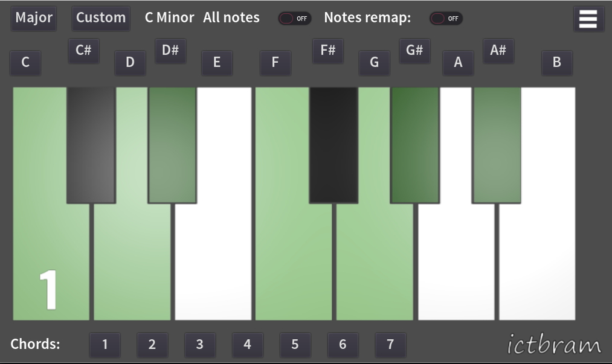Choose F# as the root note
The image size is (612, 364).
[x=328, y=51]
